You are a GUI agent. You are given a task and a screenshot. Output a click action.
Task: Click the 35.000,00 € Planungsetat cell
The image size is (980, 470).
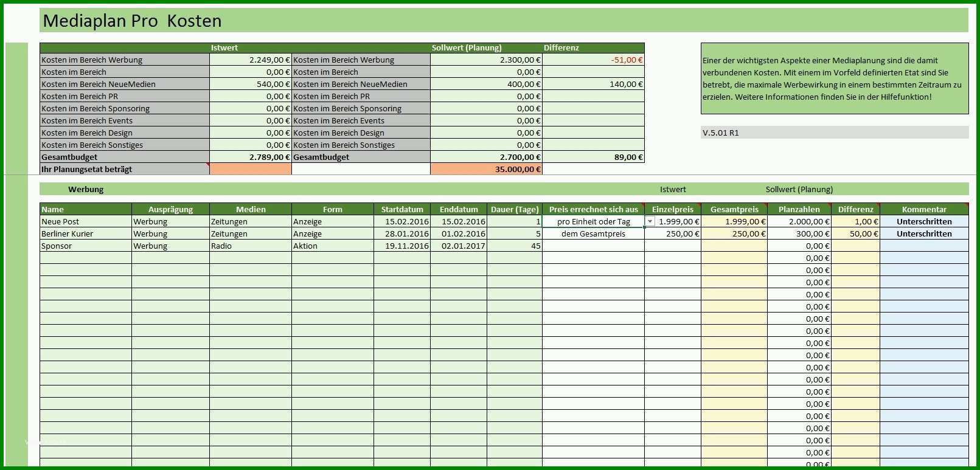pos(486,170)
